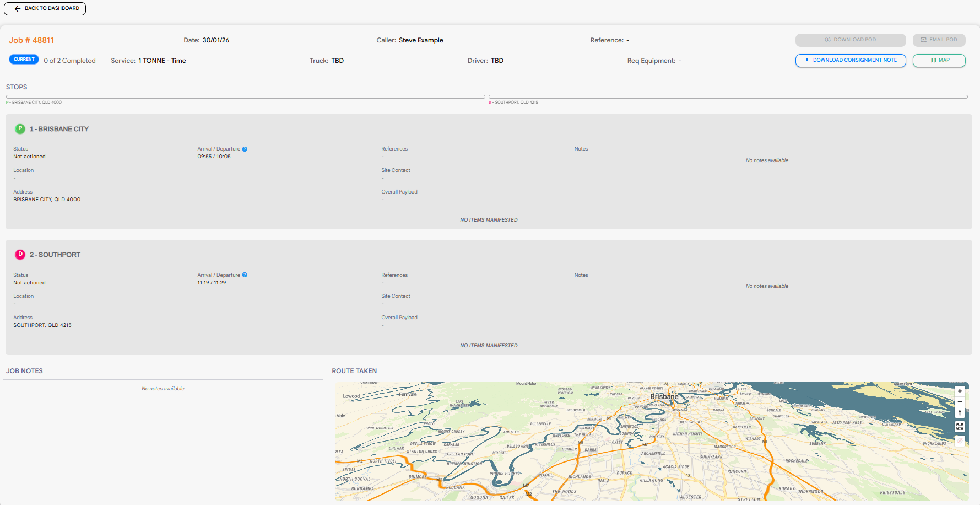The height and width of the screenshot is (505, 980).
Task: Open the Map button
Action: (x=939, y=60)
